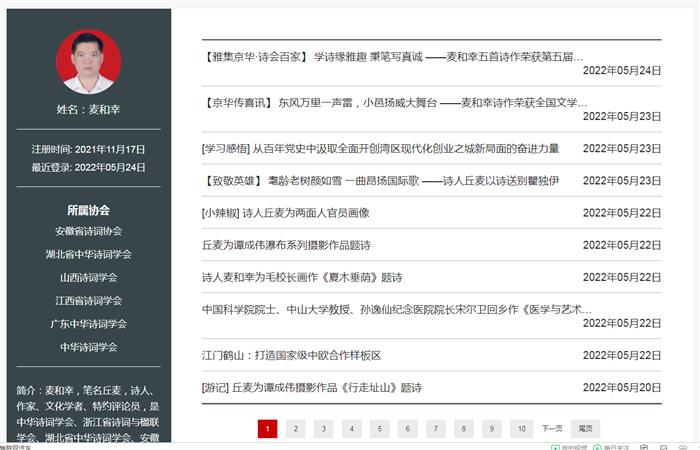Viewport: 700px width, 450px height.
Task: Click date beside 【致敬英雄】 article
Action: click(x=622, y=181)
